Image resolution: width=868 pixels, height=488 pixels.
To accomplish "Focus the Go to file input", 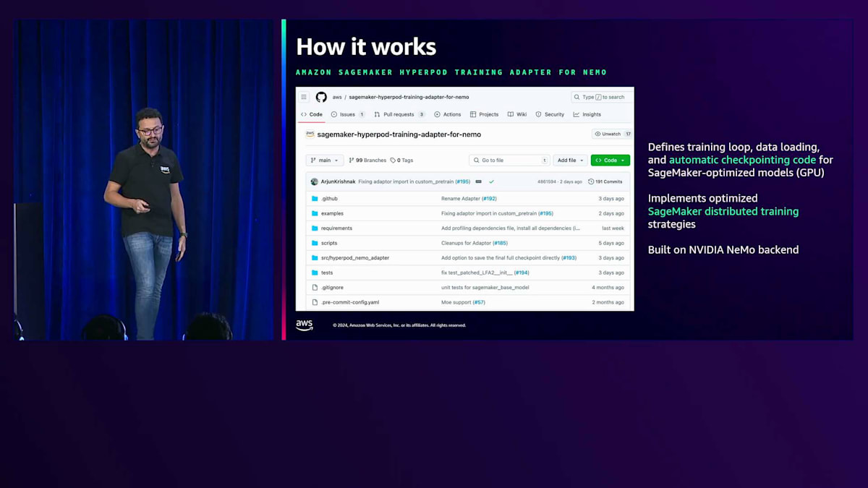I will 510,160.
